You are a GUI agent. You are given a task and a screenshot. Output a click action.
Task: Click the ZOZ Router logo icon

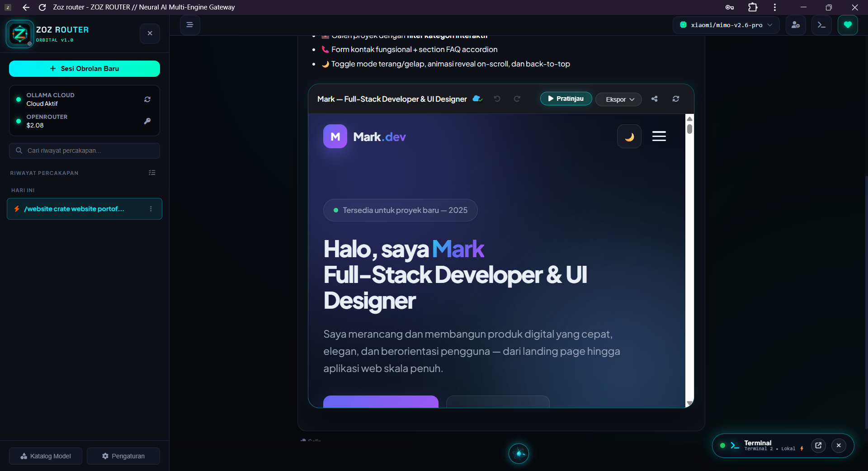(x=20, y=34)
